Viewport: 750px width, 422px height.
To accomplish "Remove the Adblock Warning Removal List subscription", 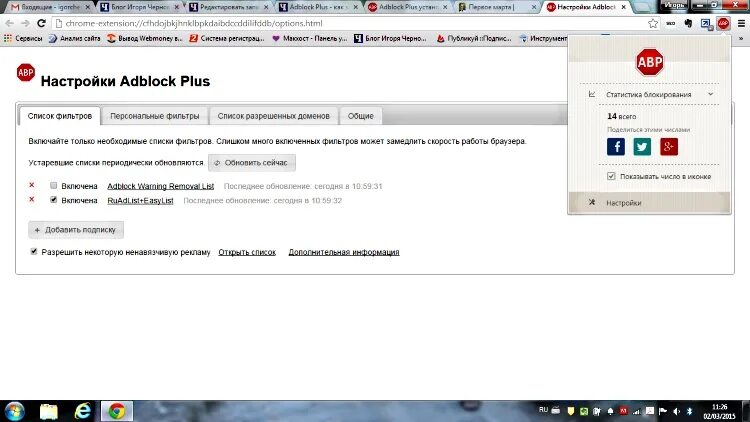I will pos(32,185).
